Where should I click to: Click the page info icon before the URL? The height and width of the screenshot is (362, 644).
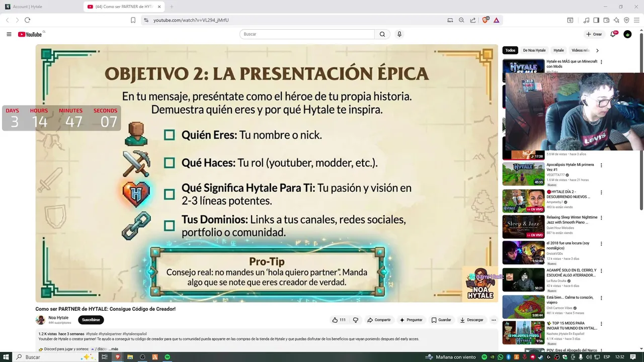(146, 20)
